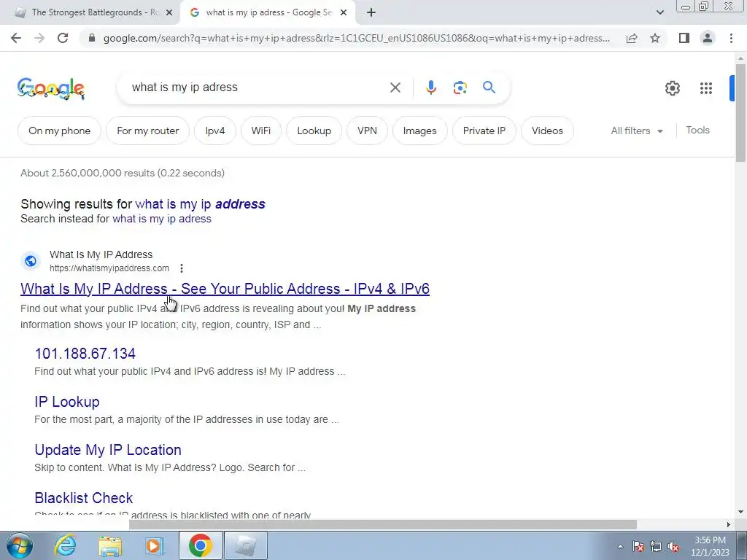Click the horizontal scrollbar thumb

[383, 524]
